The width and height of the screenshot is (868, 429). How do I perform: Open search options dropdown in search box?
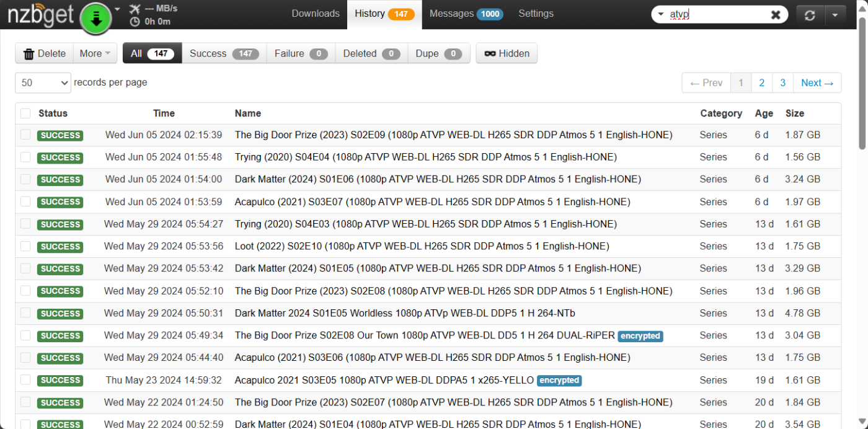tap(660, 14)
